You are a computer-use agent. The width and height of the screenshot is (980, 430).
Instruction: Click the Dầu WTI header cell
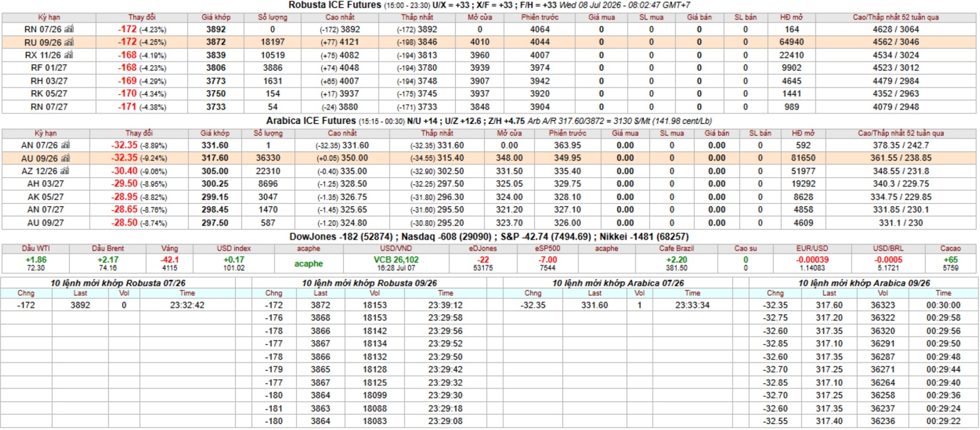coord(36,248)
